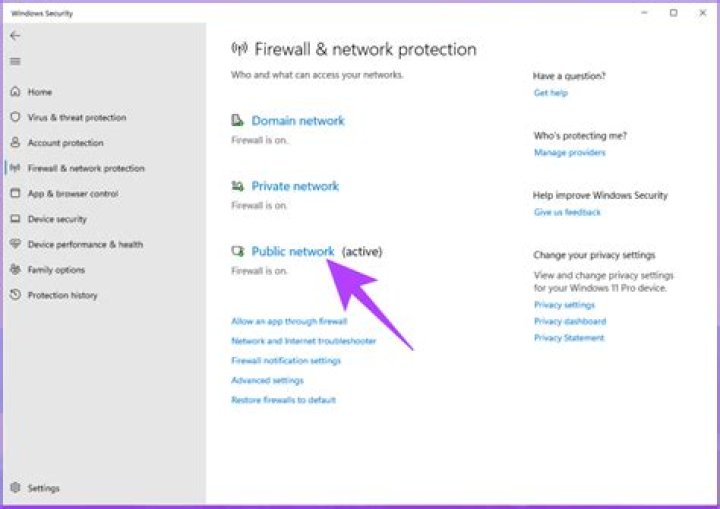This screenshot has width=720, height=509.
Task: Click the App & browser control icon
Action: (x=15, y=193)
